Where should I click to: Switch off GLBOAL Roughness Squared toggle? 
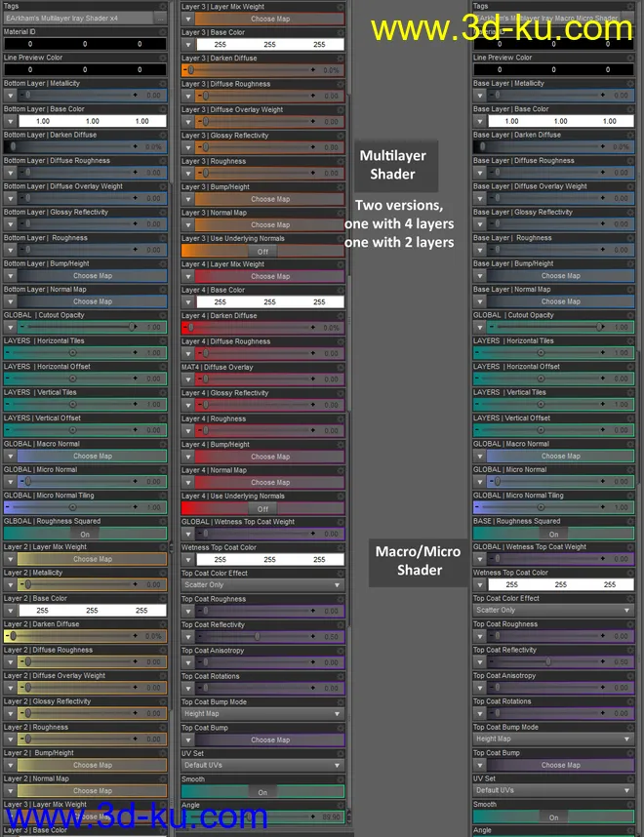(x=85, y=534)
